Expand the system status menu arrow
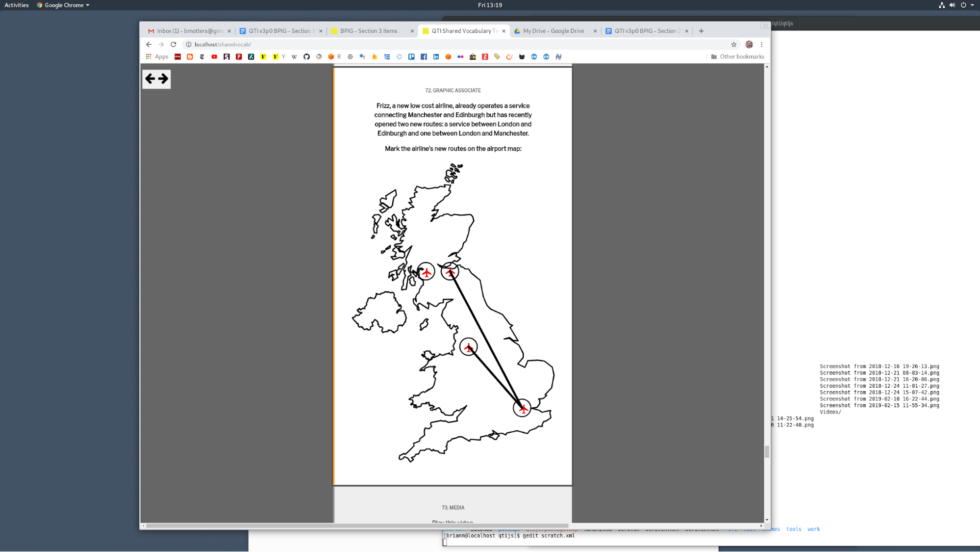The image size is (980, 552). coord(972,5)
